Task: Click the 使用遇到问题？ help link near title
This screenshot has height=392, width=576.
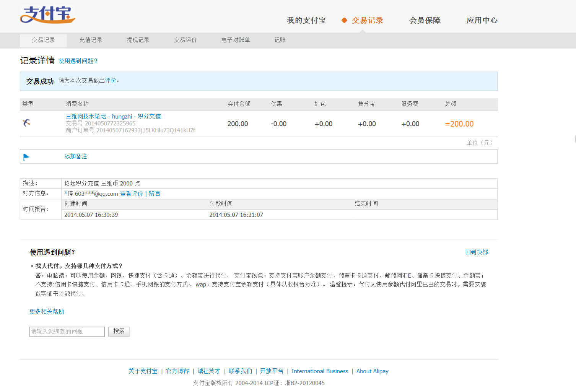Action: [x=78, y=61]
